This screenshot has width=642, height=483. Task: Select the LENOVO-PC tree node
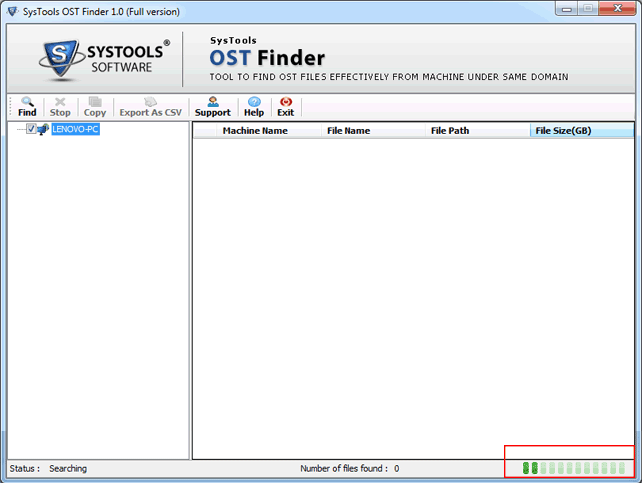click(x=75, y=129)
